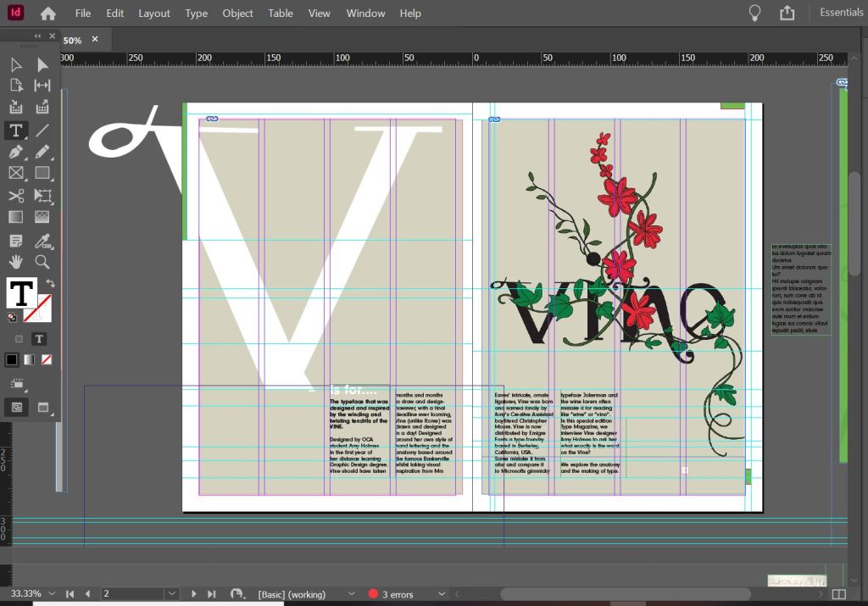Select the Rectangle Frame tool
The width and height of the screenshot is (868, 606).
[x=15, y=174]
